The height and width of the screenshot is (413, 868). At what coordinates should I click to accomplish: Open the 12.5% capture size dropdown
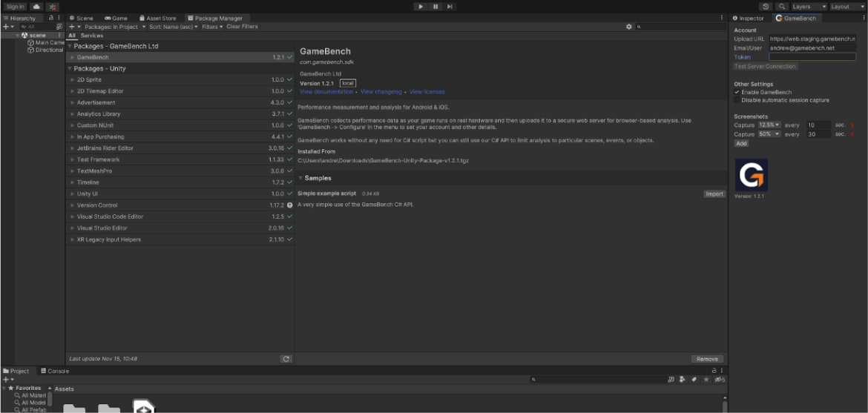pyautogui.click(x=769, y=125)
